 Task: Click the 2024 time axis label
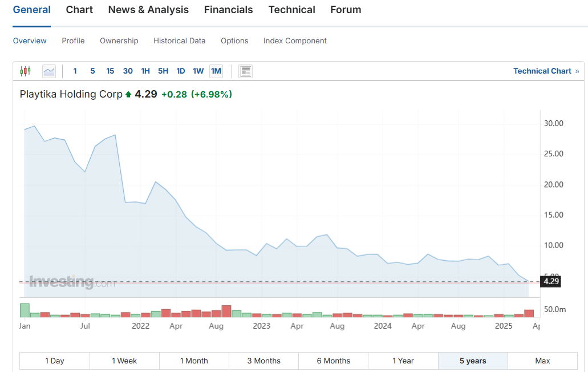click(x=383, y=326)
